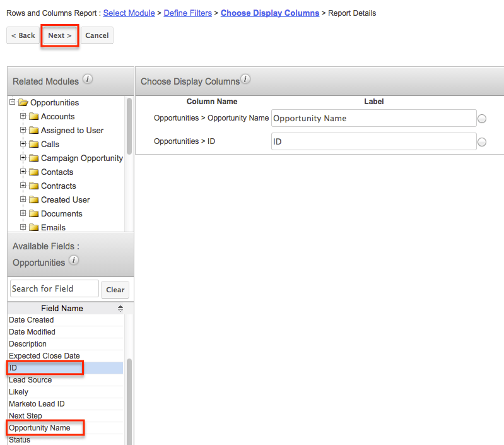The width and height of the screenshot is (504, 445).
Task: Expand the Contacts tree node
Action: [23, 172]
